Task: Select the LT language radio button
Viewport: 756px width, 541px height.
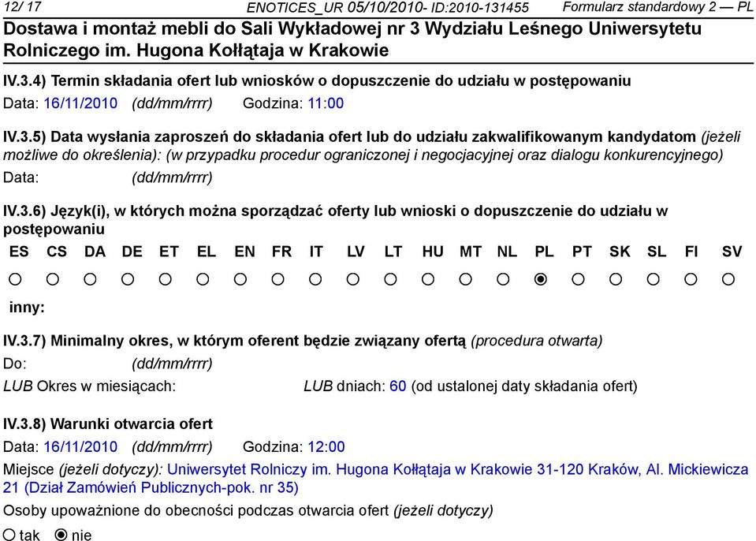Action: (x=390, y=279)
